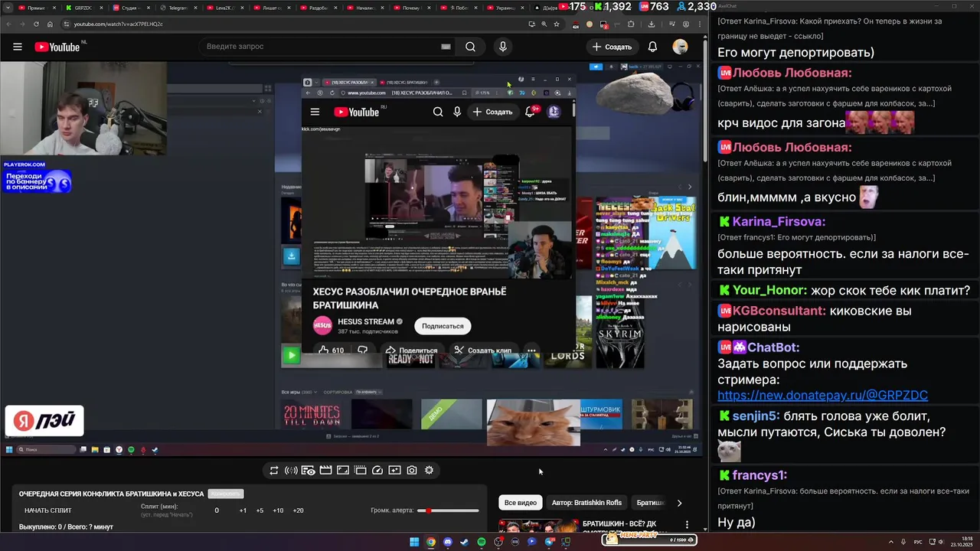
Task: Click the loop icon above the split panel
Action: (x=273, y=471)
